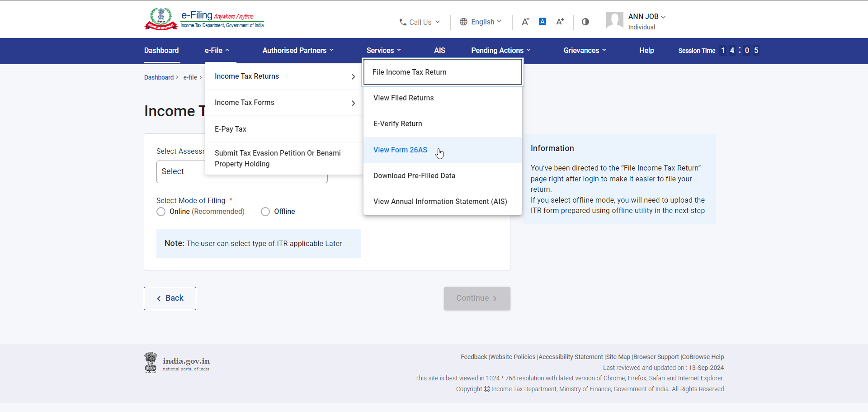
Task: Toggle the dark contrast theme icon
Action: pos(585,22)
